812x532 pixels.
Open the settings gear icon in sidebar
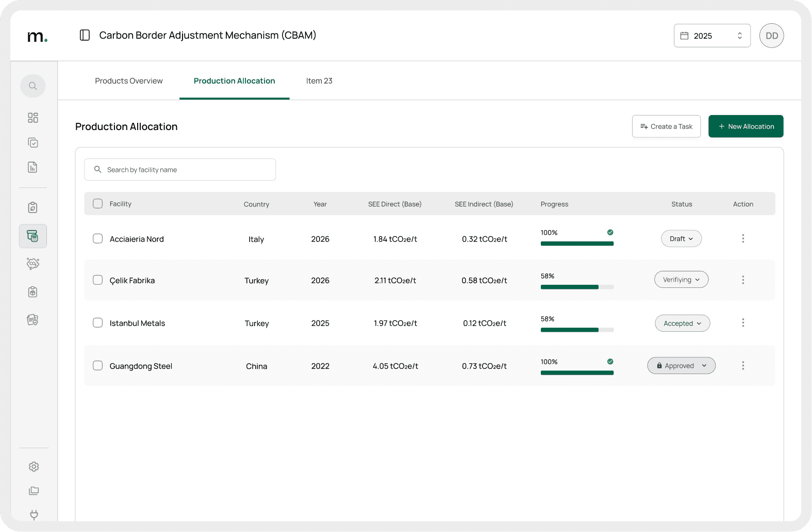34,466
